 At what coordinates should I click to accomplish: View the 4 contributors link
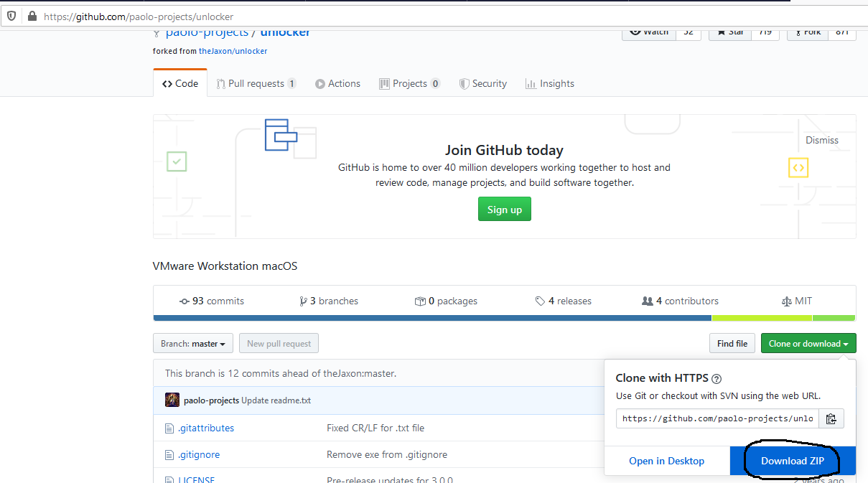[680, 301]
